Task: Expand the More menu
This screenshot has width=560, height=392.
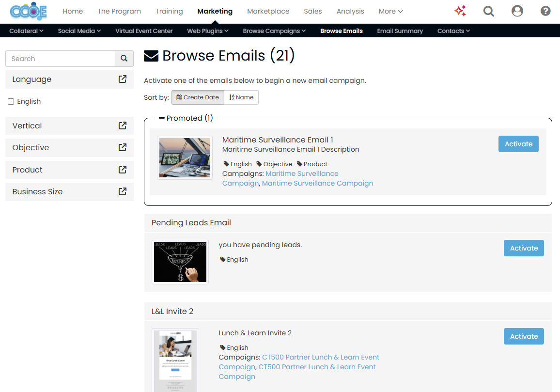Action: [x=391, y=12]
